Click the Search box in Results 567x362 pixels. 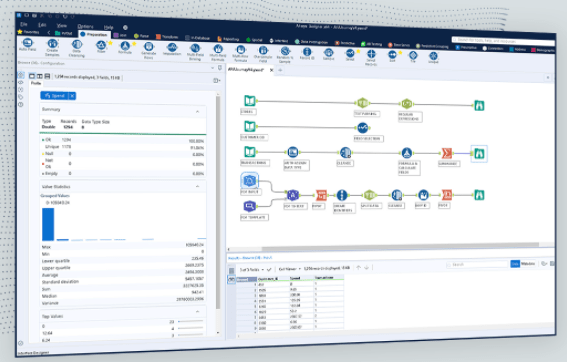pyautogui.click(x=477, y=265)
